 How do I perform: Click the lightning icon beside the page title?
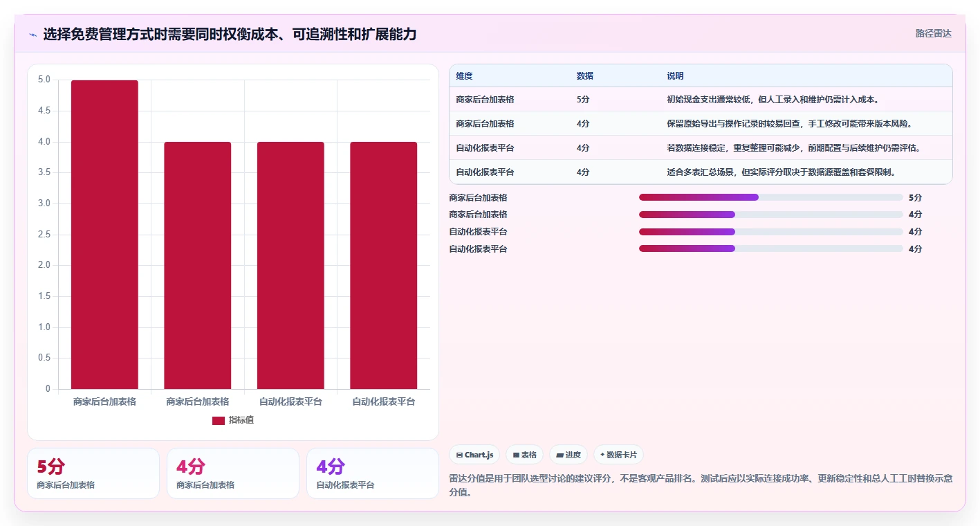pos(33,35)
